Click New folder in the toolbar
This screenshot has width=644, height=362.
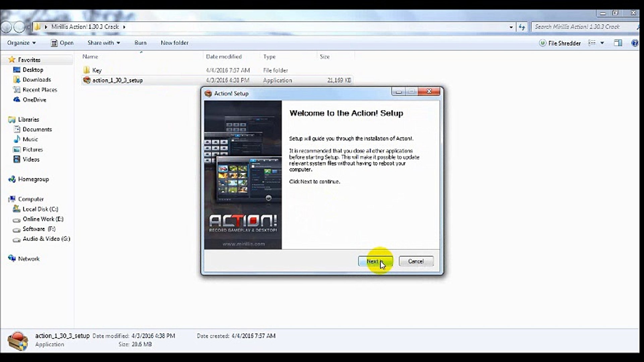(174, 43)
